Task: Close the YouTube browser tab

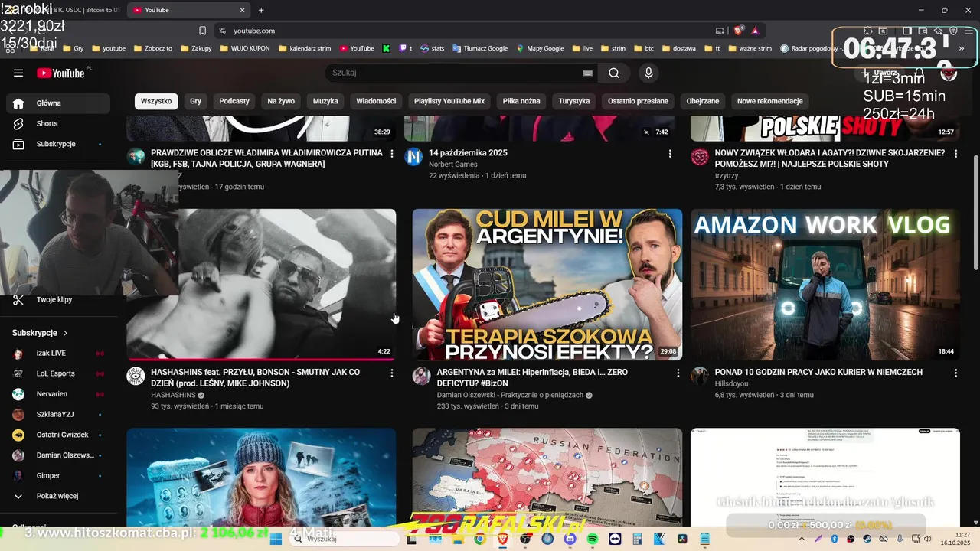Action: click(243, 10)
